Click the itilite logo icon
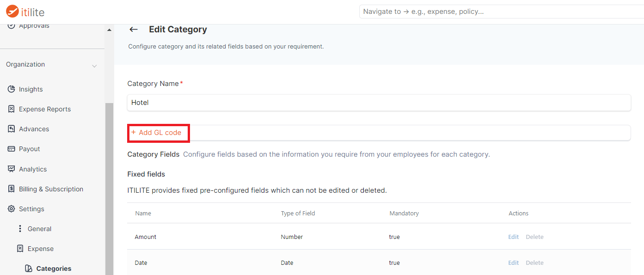This screenshot has height=275, width=644. [x=12, y=11]
